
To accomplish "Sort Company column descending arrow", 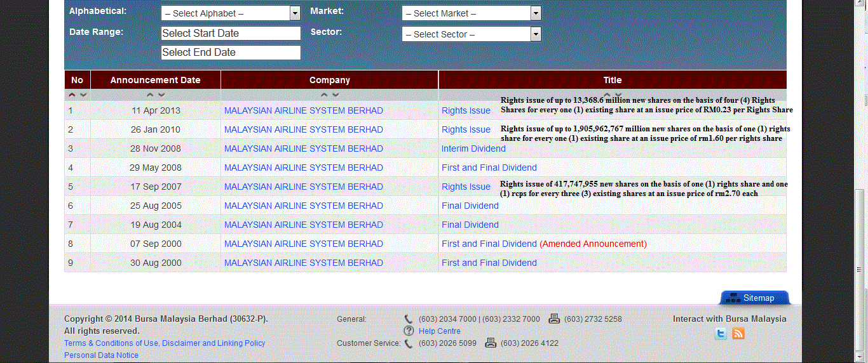I will tap(336, 95).
